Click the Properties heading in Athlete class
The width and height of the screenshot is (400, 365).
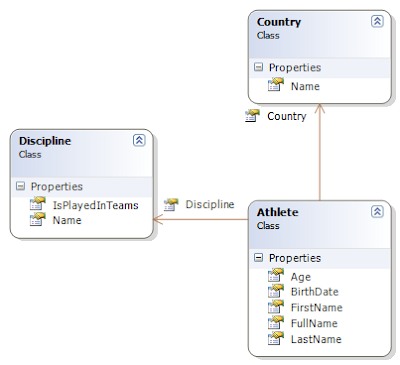[295, 258]
